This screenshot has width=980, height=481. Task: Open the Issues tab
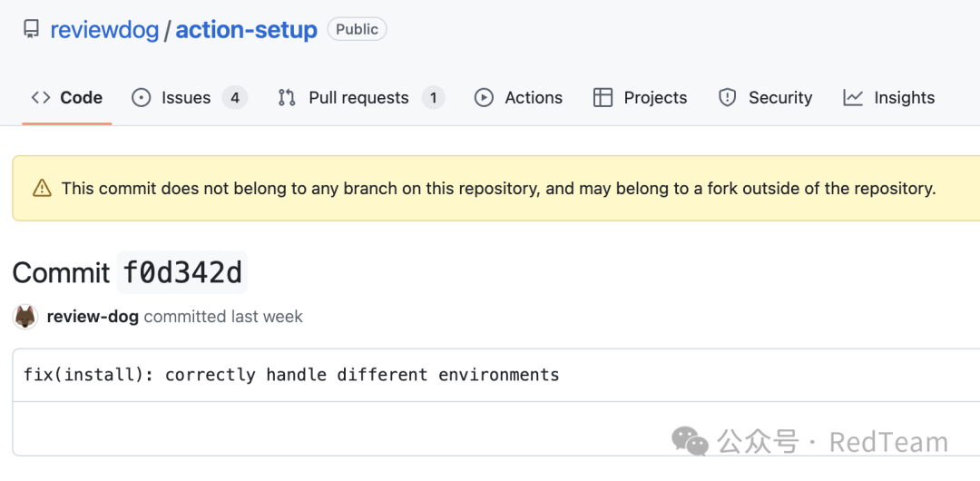point(190,98)
